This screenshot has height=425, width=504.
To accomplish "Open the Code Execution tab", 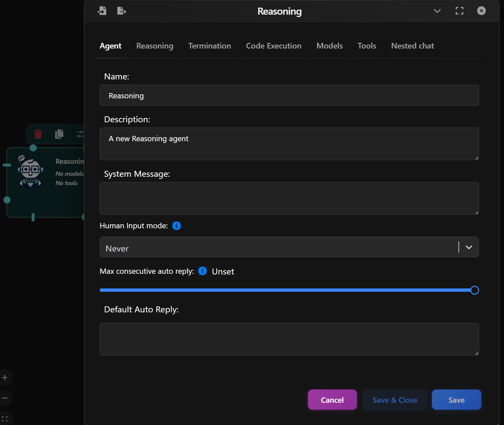I will pyautogui.click(x=273, y=46).
